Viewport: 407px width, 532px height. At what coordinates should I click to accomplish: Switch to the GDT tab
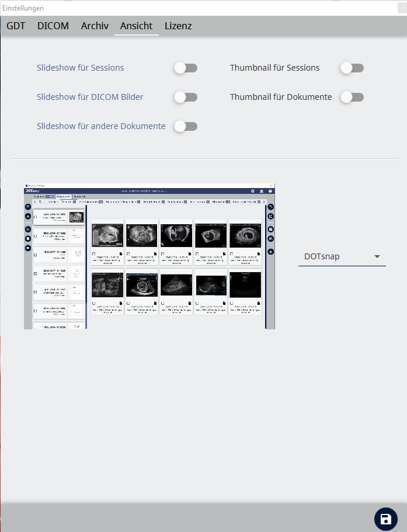[16, 26]
